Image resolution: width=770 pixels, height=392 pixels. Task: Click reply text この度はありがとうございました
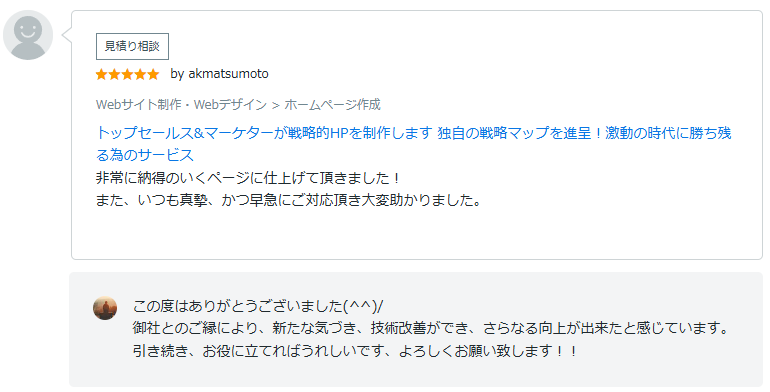(x=258, y=306)
